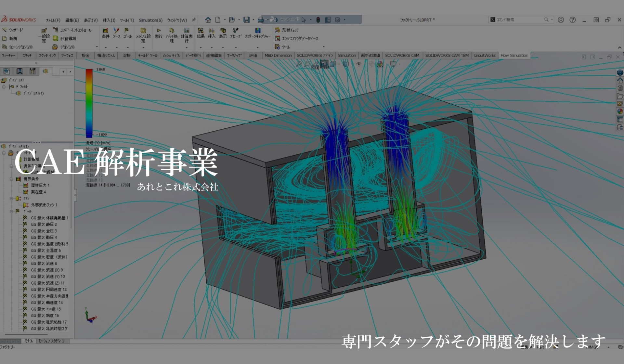Collapse the 境界条件 tree node
This screenshot has width=624, height=364.
11,179
